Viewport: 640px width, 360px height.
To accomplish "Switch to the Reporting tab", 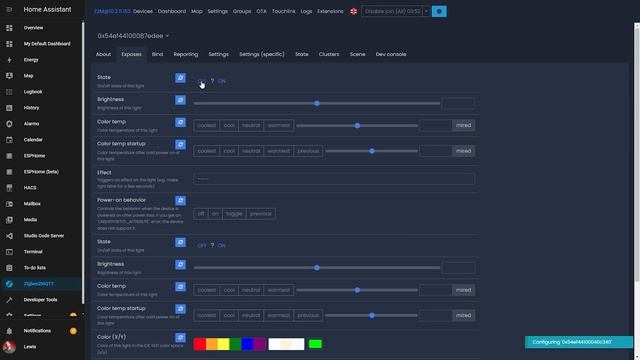I will coord(186,54).
